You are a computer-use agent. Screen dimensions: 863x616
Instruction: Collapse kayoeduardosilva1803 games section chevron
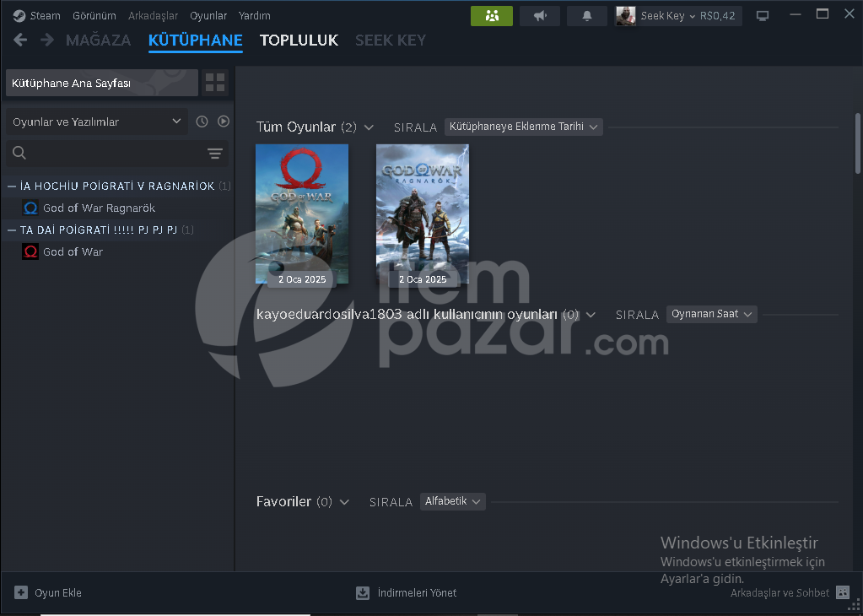591,315
